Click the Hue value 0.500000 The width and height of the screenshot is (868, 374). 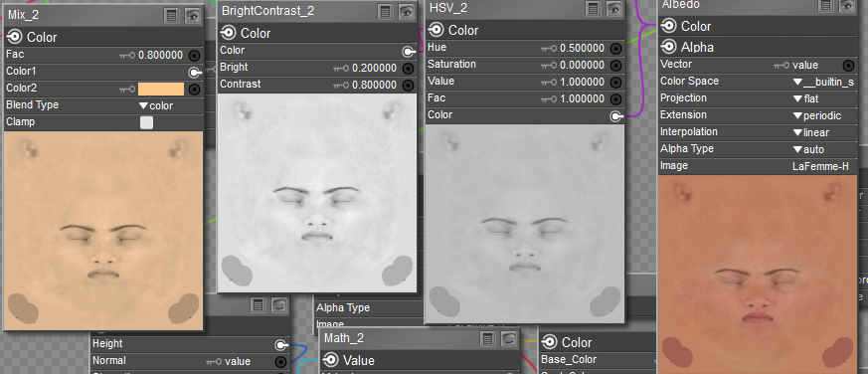pos(583,49)
